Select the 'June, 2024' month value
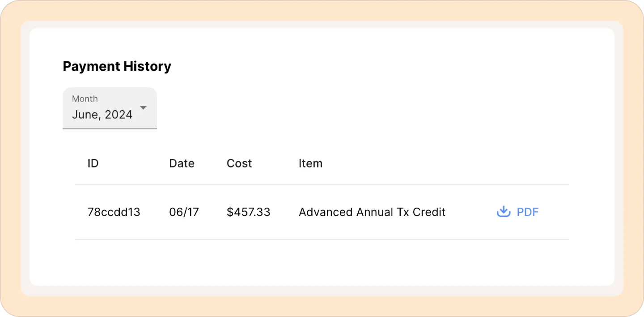This screenshot has width=644, height=317. pyautogui.click(x=102, y=115)
